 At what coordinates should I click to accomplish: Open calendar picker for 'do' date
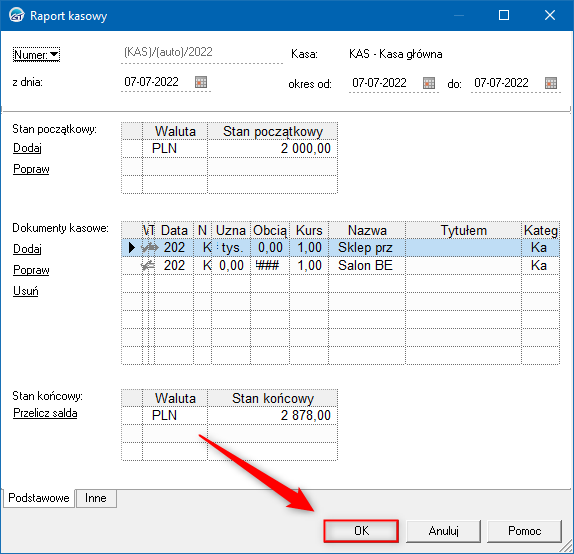[551, 83]
